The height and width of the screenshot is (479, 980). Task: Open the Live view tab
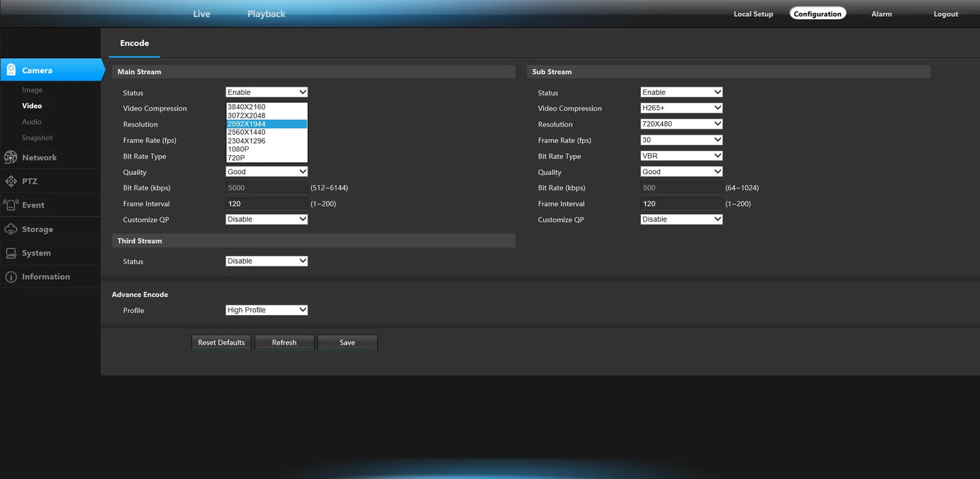[x=201, y=14]
